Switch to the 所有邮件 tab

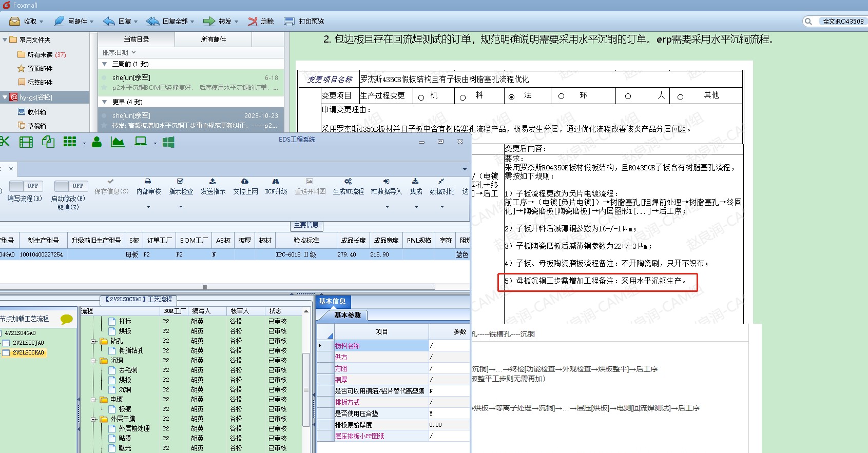click(x=214, y=39)
